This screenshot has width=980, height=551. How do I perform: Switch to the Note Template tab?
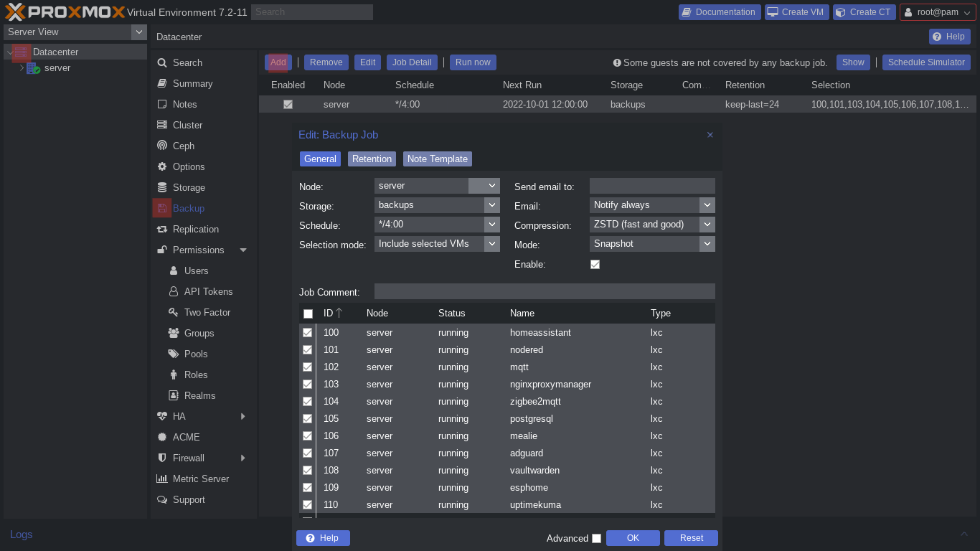(438, 159)
